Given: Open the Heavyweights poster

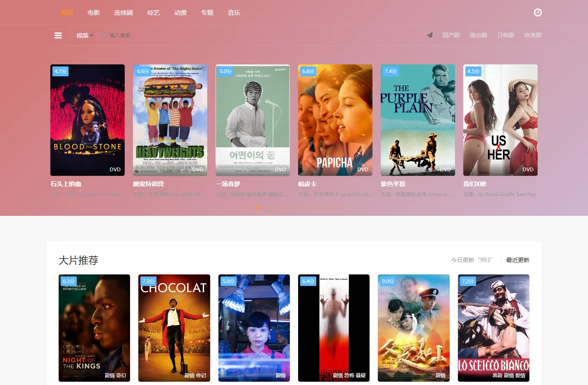Looking at the screenshot, I should tap(170, 120).
